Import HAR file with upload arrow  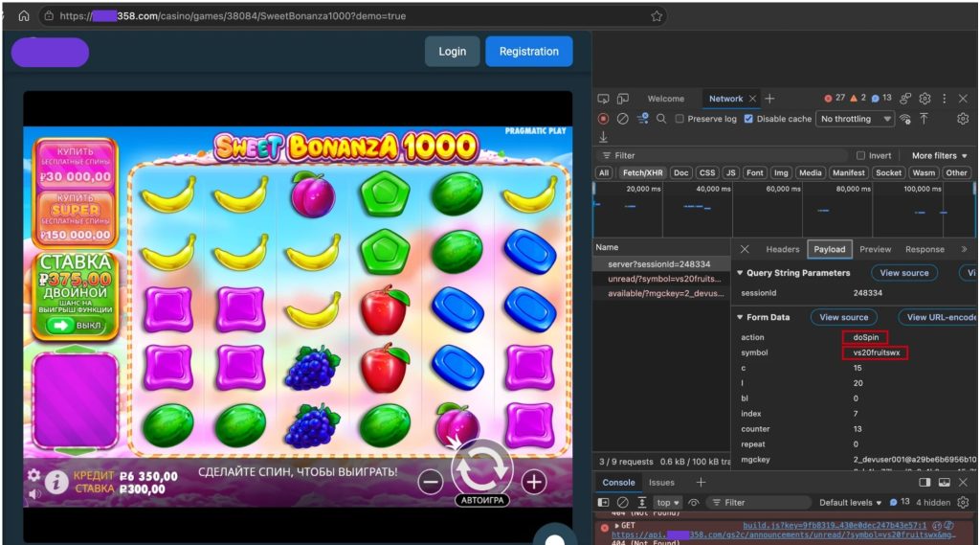click(924, 119)
